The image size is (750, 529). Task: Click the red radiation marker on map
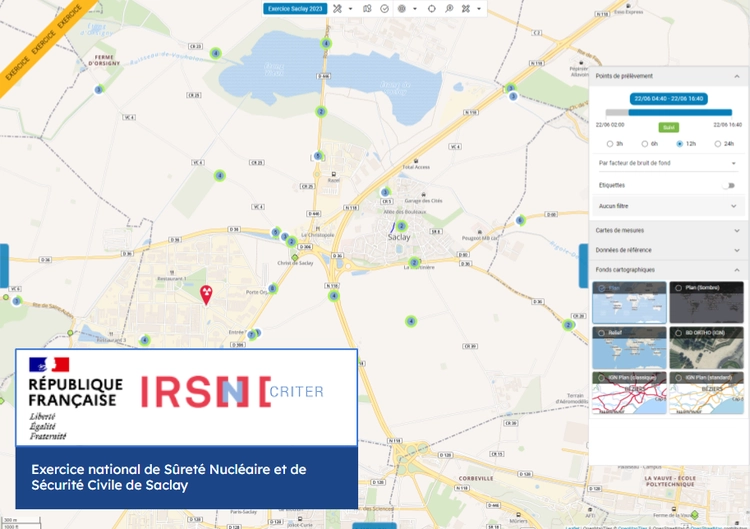[x=208, y=293]
